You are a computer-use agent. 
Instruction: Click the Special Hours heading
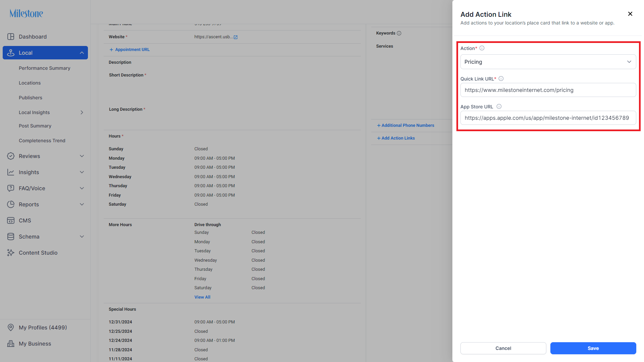[x=122, y=309]
